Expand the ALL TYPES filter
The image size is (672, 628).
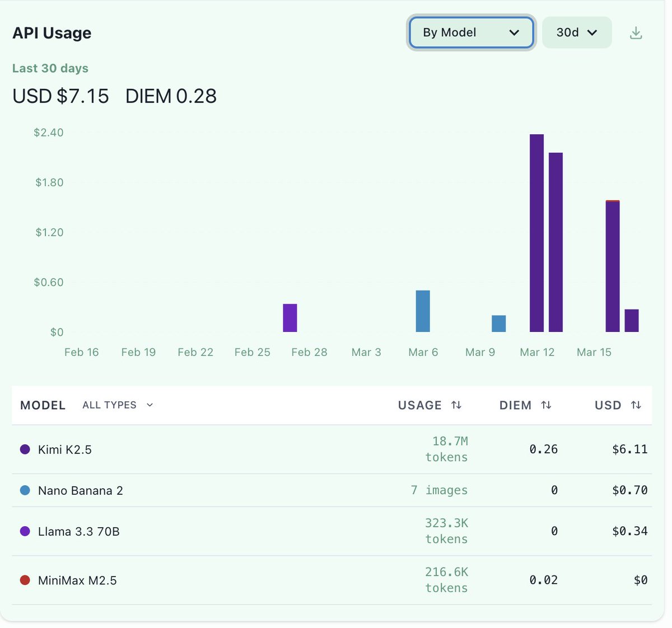pos(118,405)
